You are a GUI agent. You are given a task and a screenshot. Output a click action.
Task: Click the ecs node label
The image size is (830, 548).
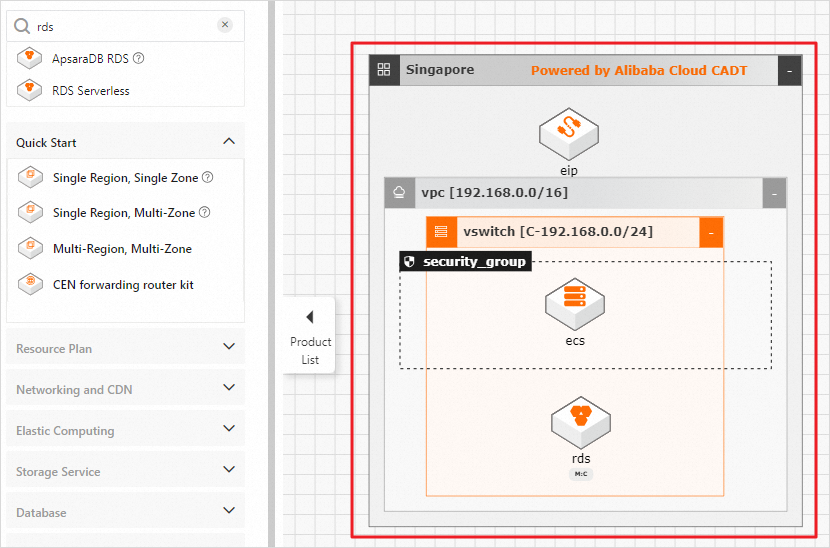[x=575, y=340]
